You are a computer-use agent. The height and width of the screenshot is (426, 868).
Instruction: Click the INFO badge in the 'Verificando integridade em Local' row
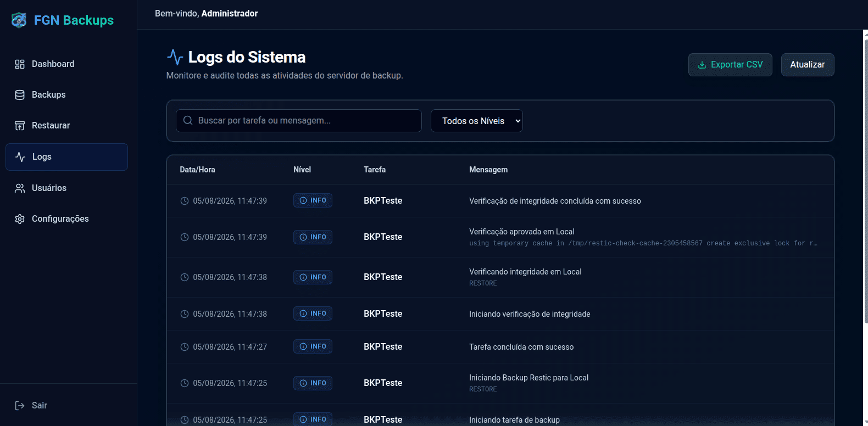(313, 277)
